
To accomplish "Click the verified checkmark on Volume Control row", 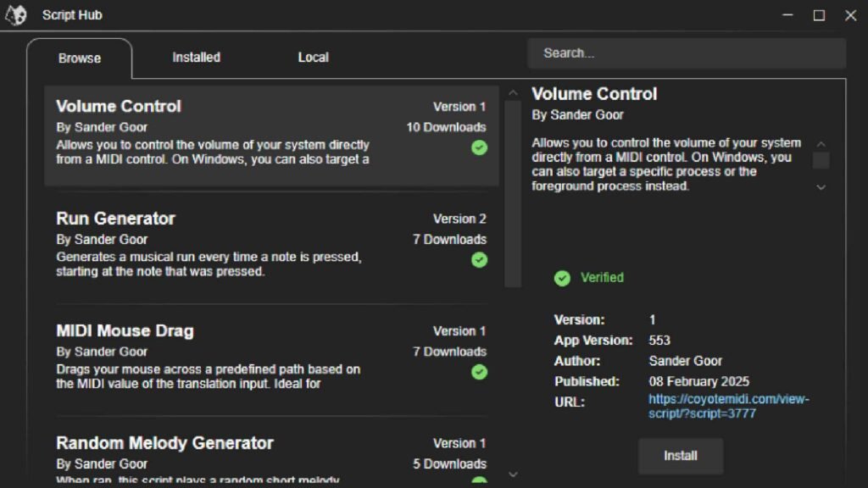I will point(480,147).
